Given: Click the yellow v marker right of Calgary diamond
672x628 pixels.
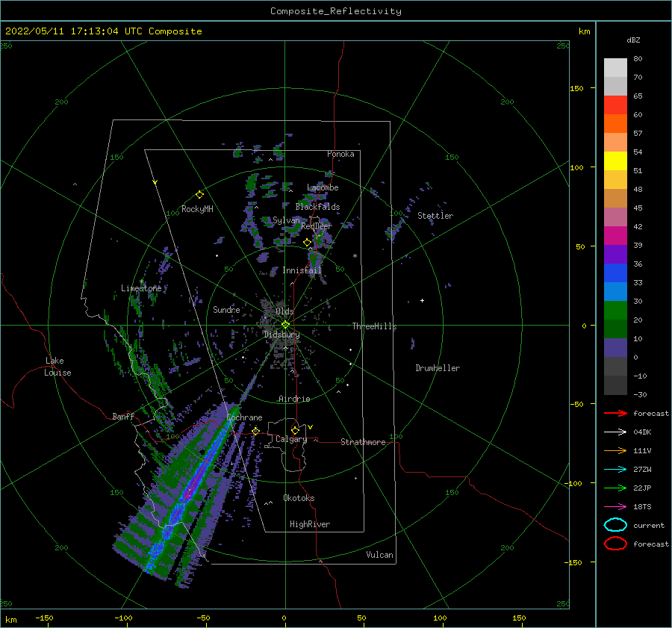Looking at the screenshot, I should click(x=310, y=427).
